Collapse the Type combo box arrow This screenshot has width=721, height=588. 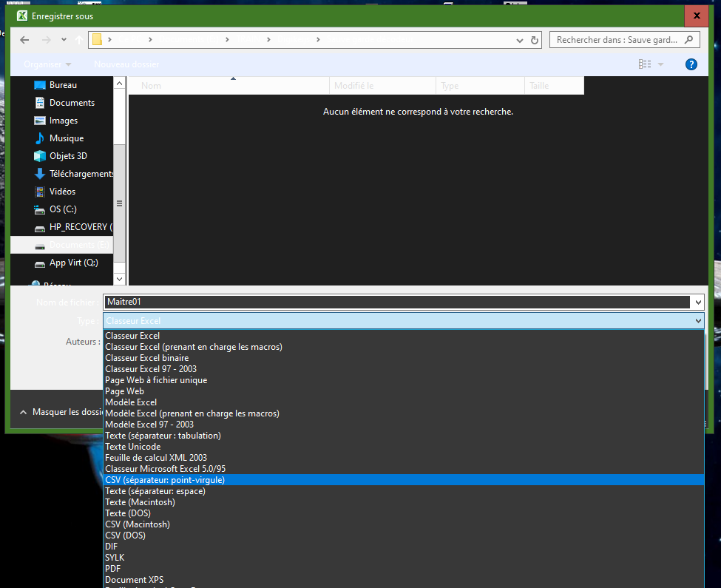pos(699,321)
